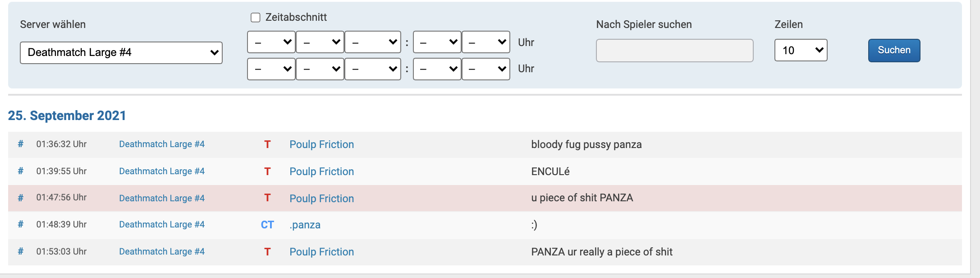Click Deathmatch Large #4 link in 01:53:03 row
The height and width of the screenshot is (278, 980).
click(162, 251)
